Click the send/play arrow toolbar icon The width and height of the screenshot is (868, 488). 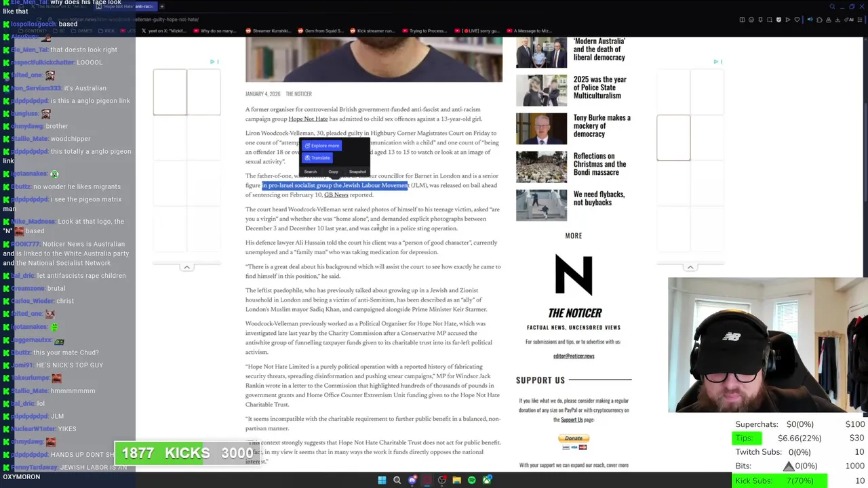tap(787, 20)
